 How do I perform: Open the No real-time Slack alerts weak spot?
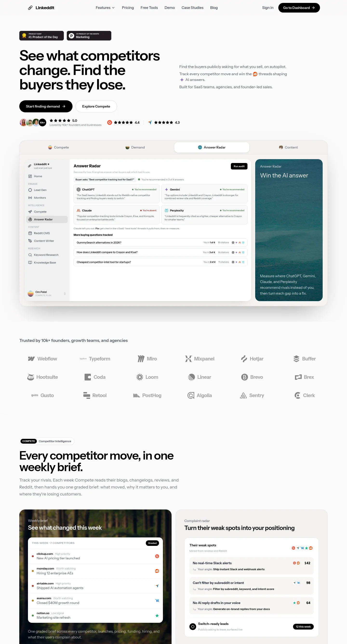point(251,566)
